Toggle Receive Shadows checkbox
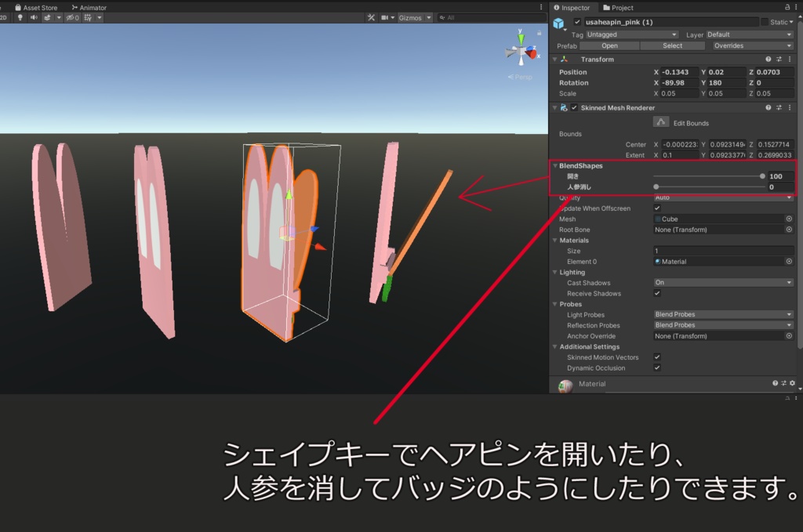The image size is (803, 532). coord(657,293)
